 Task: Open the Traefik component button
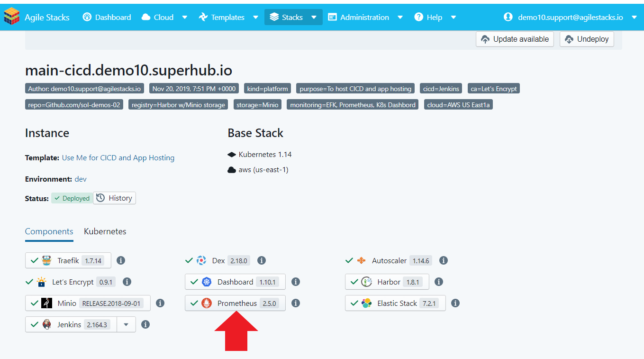pos(68,260)
